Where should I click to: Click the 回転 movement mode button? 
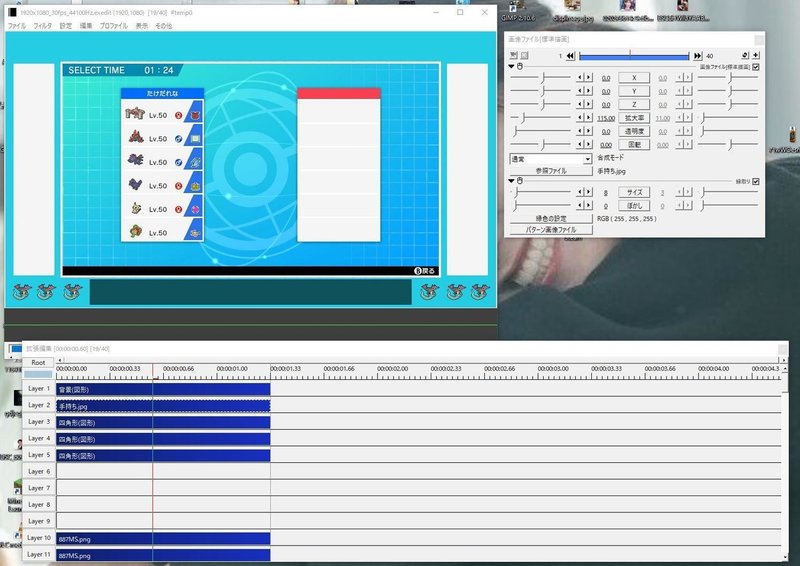pyautogui.click(x=634, y=144)
